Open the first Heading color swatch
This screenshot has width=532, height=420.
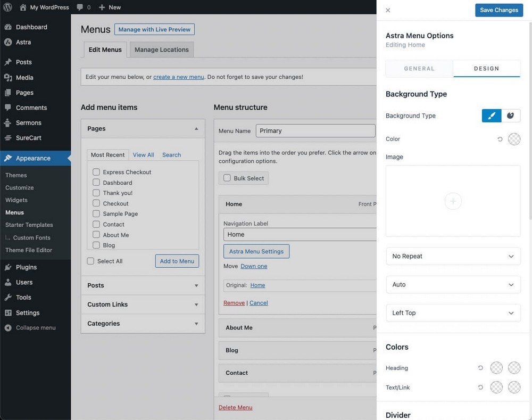(x=496, y=368)
